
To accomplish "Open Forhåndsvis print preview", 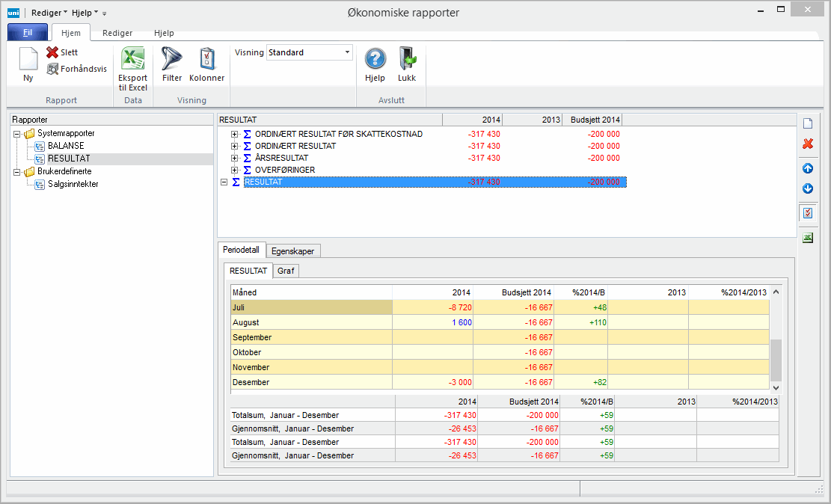I will click(x=77, y=69).
